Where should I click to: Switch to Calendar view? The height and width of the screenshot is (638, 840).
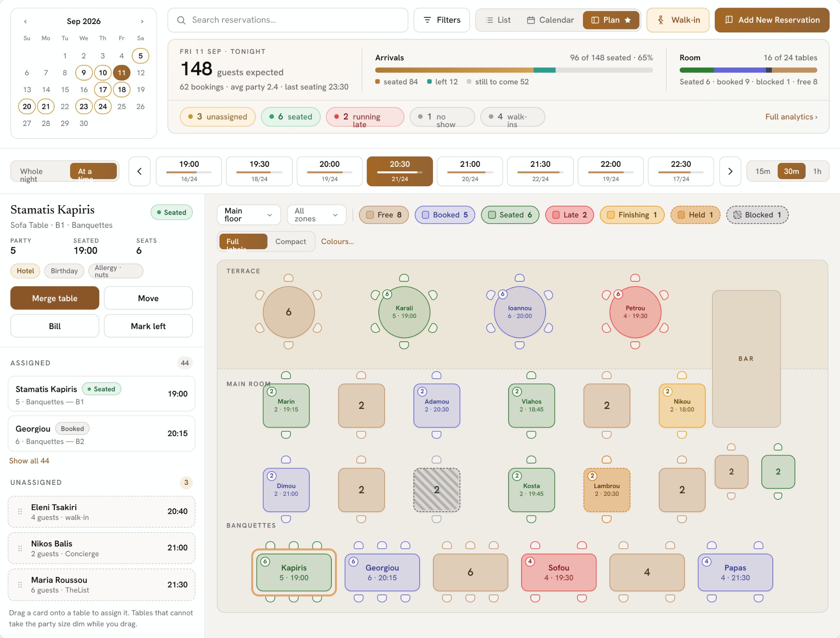550,20
